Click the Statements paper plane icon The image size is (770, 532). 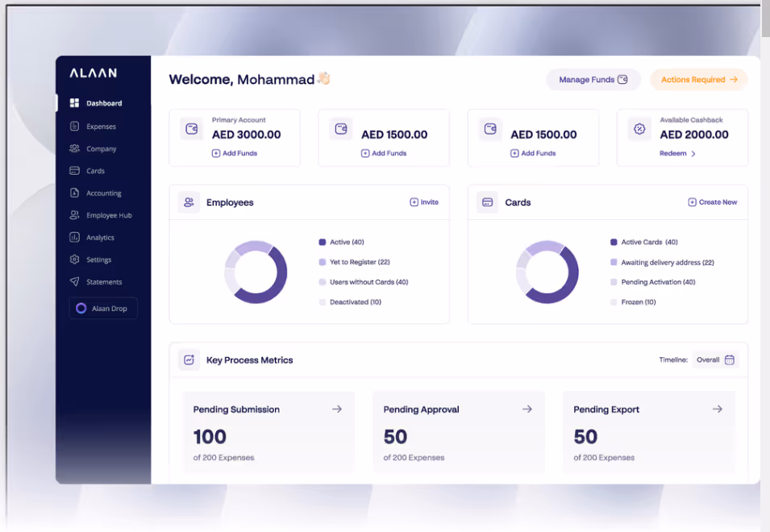pyautogui.click(x=75, y=281)
